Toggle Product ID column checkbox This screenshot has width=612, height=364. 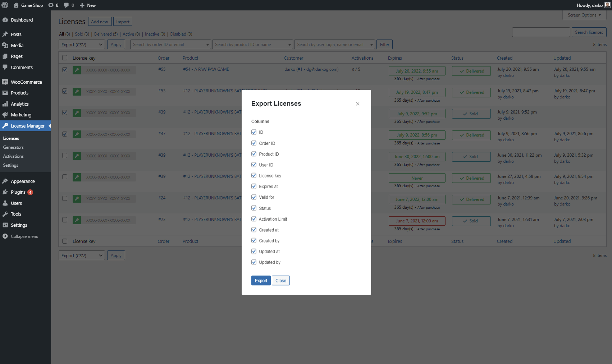click(x=254, y=154)
